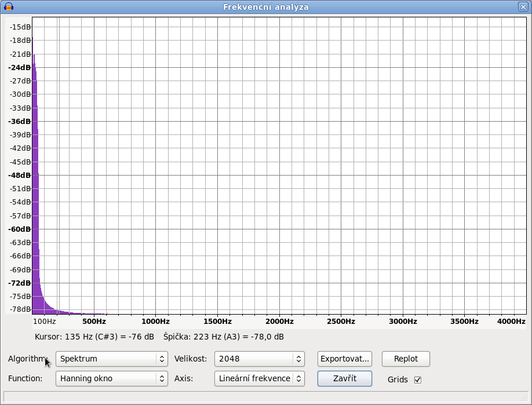Click the Audacity headphones icon in title bar

pos(9,6)
